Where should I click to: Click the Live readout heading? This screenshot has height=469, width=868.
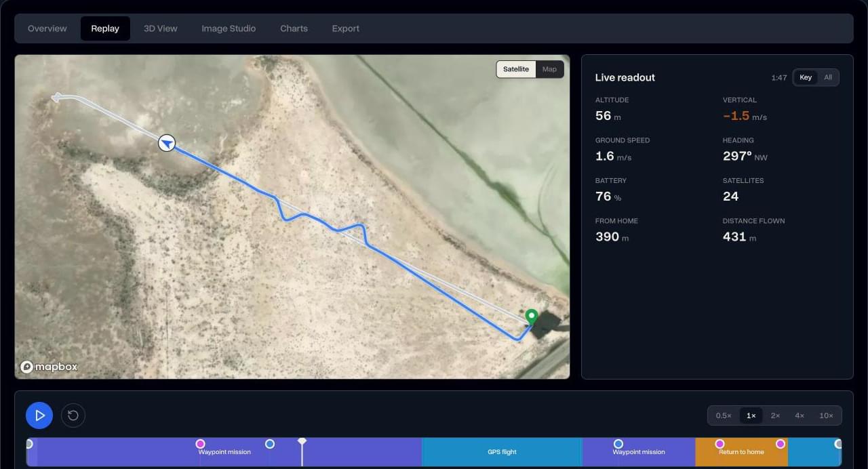pyautogui.click(x=625, y=77)
